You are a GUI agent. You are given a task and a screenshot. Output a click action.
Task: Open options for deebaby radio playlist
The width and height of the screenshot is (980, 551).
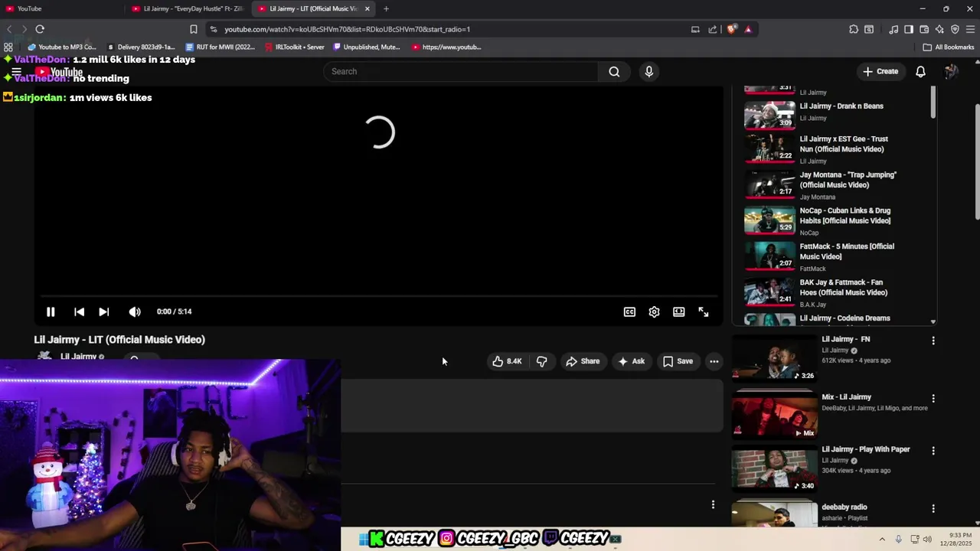point(933,508)
